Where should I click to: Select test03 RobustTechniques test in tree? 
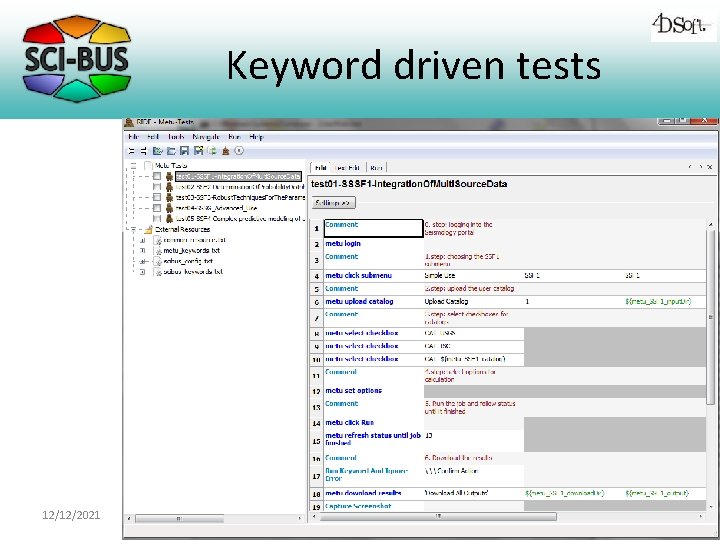pos(240,197)
